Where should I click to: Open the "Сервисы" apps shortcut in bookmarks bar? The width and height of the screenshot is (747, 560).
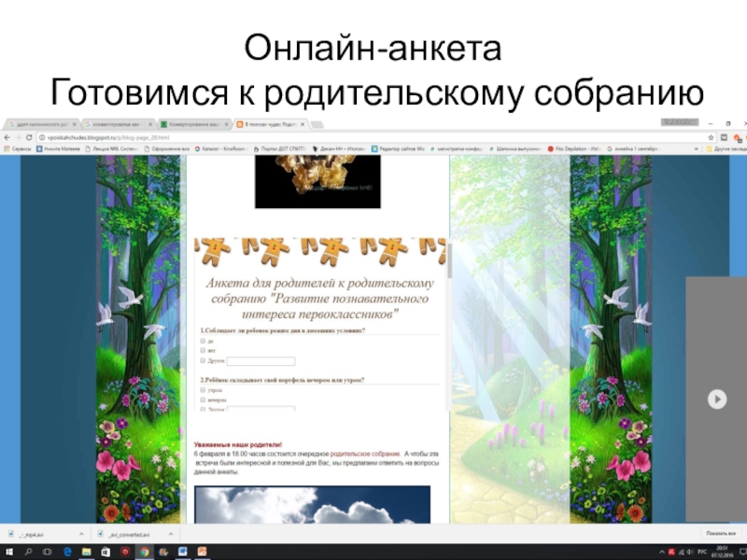pyautogui.click(x=17, y=149)
